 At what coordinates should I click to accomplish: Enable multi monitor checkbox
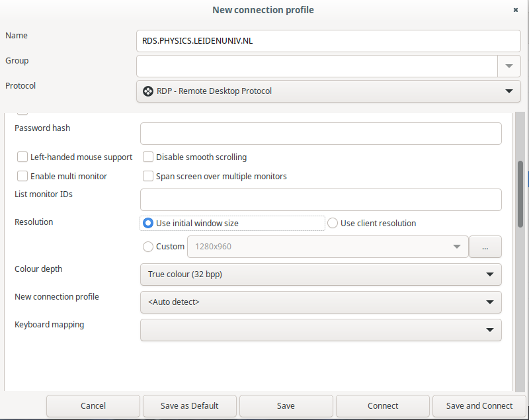pos(22,177)
